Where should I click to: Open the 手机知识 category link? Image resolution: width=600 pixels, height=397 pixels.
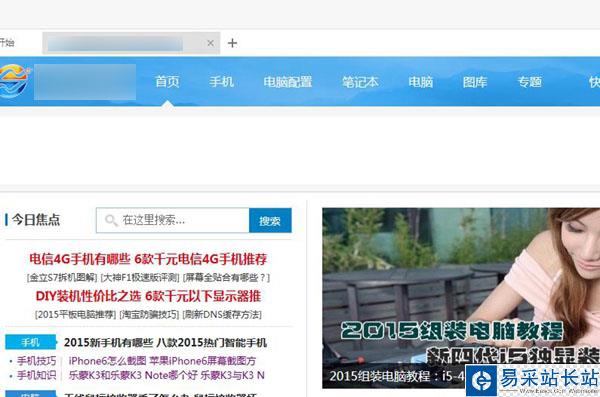click(x=36, y=375)
